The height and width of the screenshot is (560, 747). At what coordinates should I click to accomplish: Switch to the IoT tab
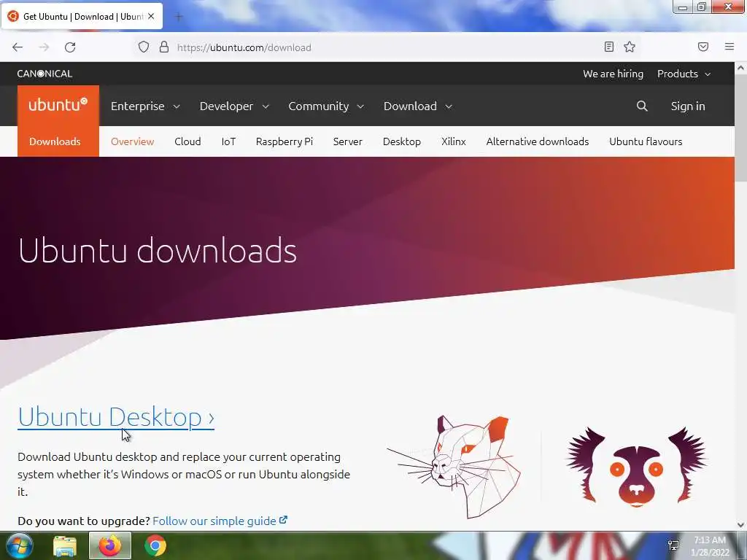(228, 141)
